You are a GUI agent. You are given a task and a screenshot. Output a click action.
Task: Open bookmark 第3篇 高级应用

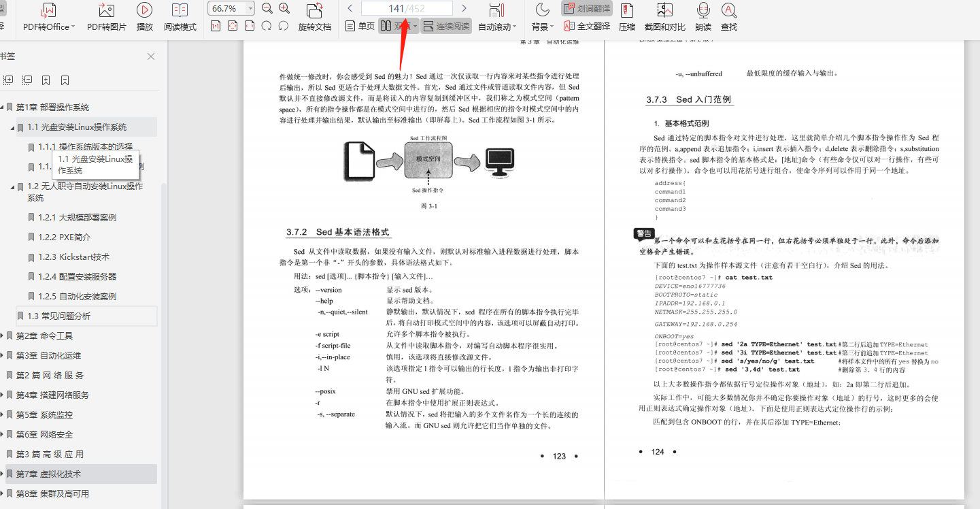[50, 455]
